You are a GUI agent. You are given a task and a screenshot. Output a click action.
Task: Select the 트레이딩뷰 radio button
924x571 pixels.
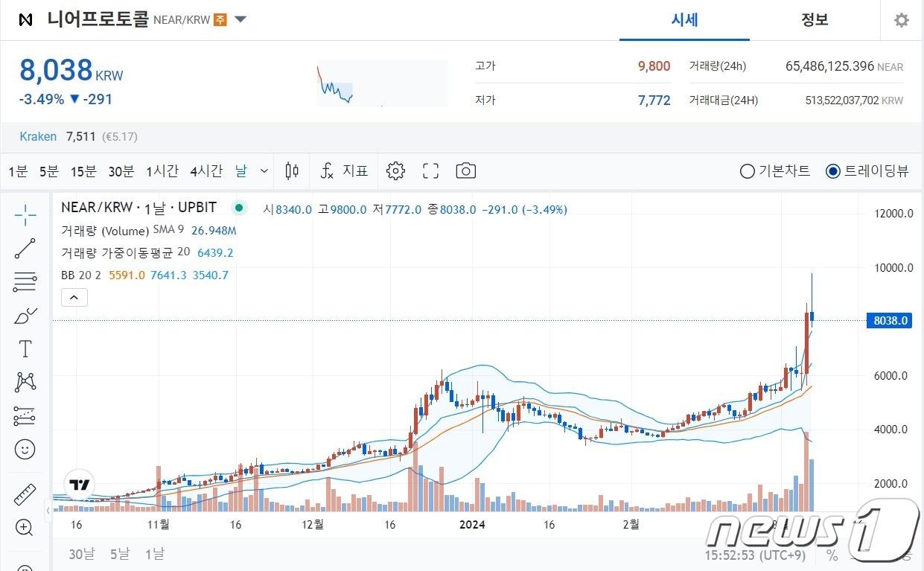pos(832,170)
